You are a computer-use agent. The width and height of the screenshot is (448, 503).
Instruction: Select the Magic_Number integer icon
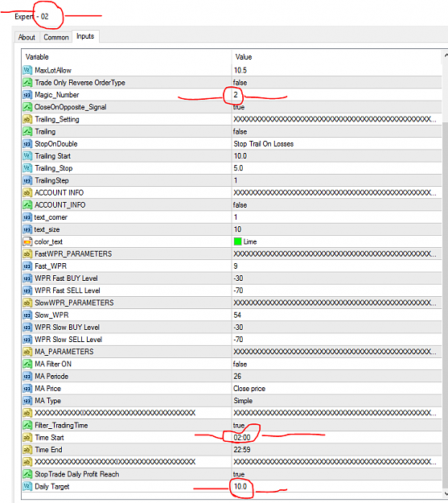coord(27,95)
